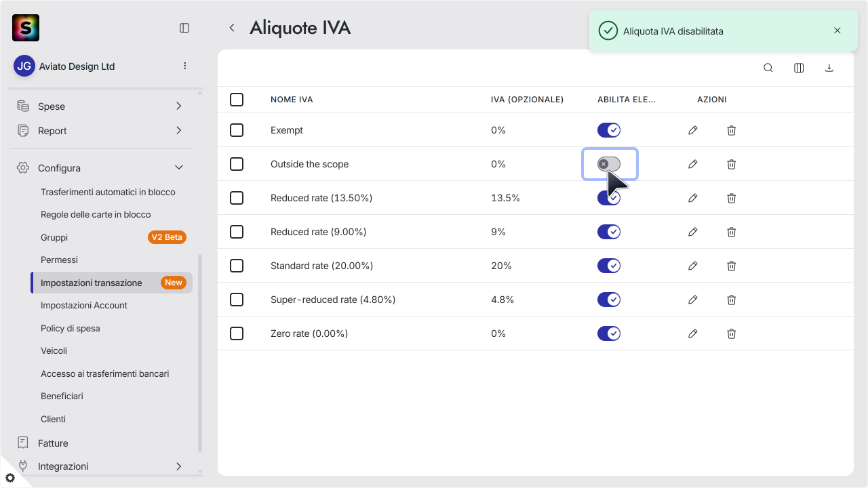This screenshot has height=488, width=868.
Task: Open Aviato Design Ltd options menu
Action: coord(185,66)
